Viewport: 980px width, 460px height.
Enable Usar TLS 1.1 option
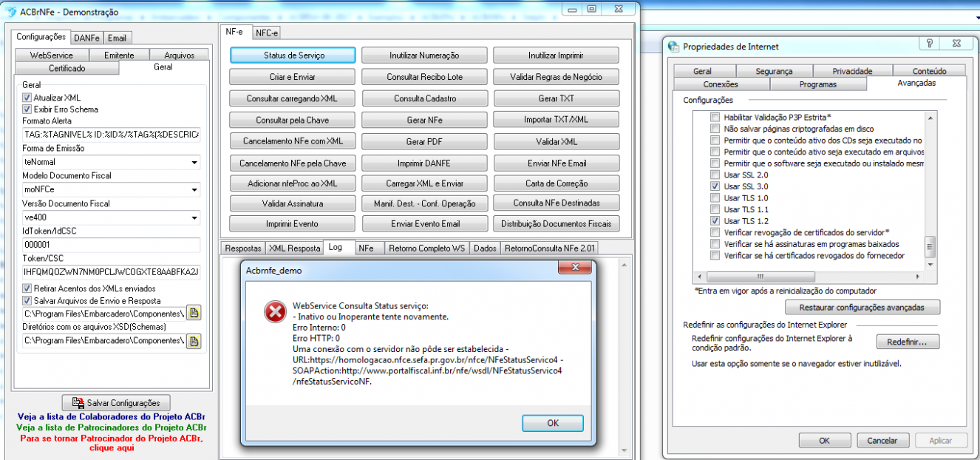(x=715, y=209)
